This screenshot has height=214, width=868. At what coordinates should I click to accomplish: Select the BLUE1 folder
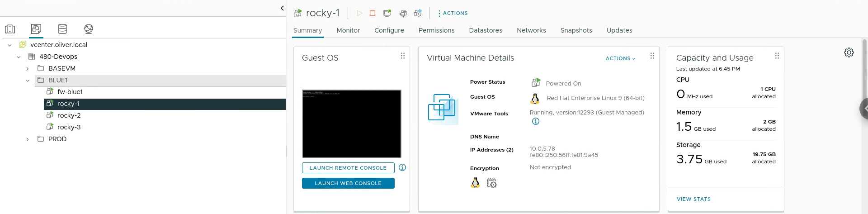(x=58, y=80)
